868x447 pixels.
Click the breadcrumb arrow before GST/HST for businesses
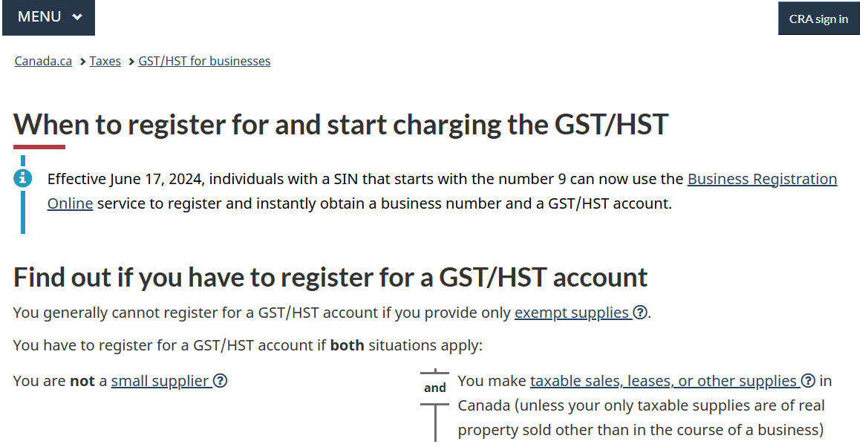131,62
